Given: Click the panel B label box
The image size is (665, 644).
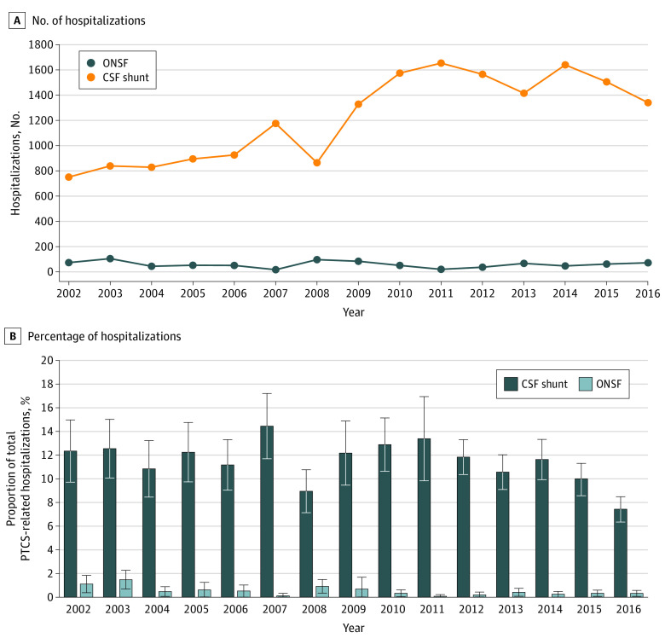Looking at the screenshot, I should click(x=13, y=336).
